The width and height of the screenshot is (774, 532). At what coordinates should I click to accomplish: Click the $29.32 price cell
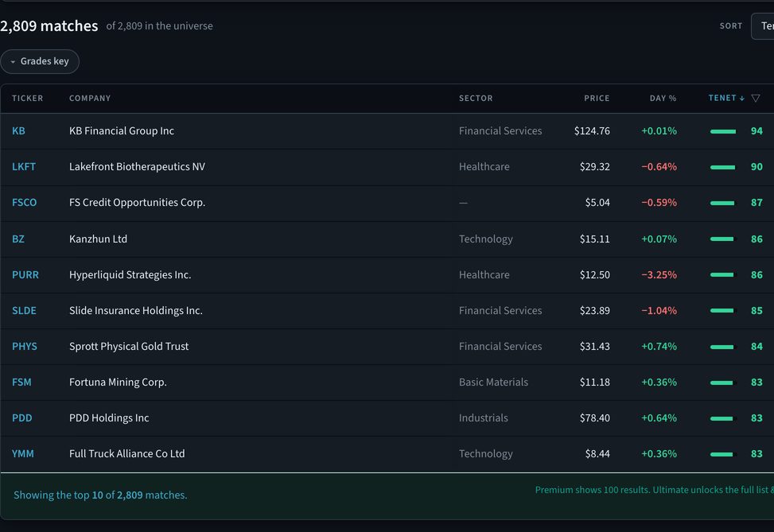[595, 167]
